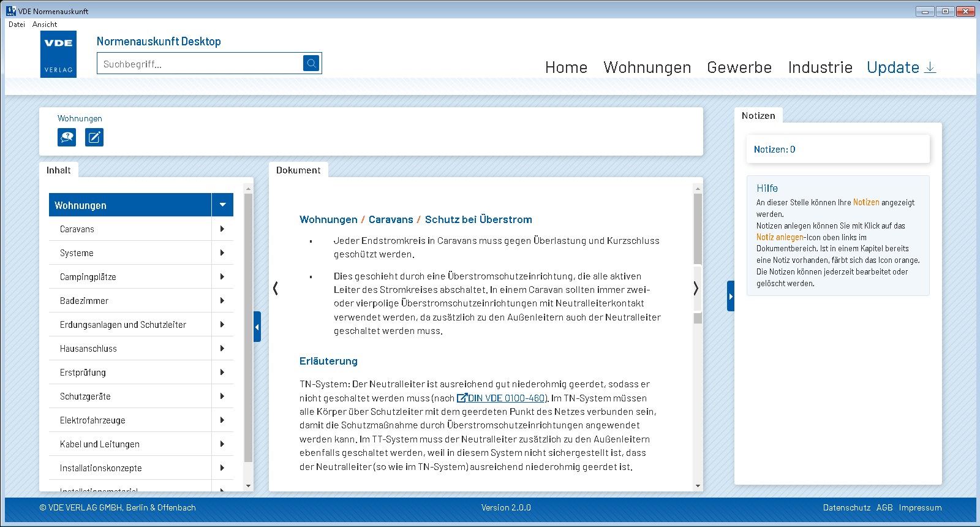
Task: Click the Dokument scrollbar up arrow
Action: 698,188
